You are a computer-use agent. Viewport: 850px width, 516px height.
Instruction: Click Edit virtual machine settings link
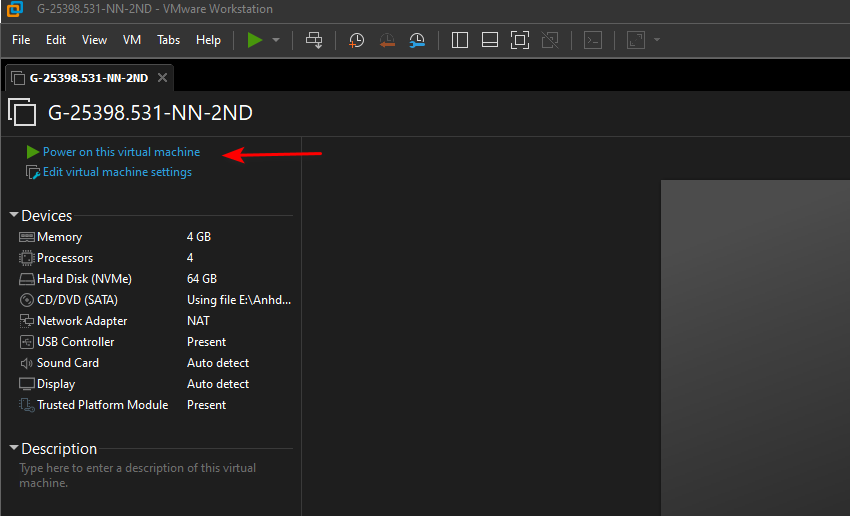(x=117, y=172)
